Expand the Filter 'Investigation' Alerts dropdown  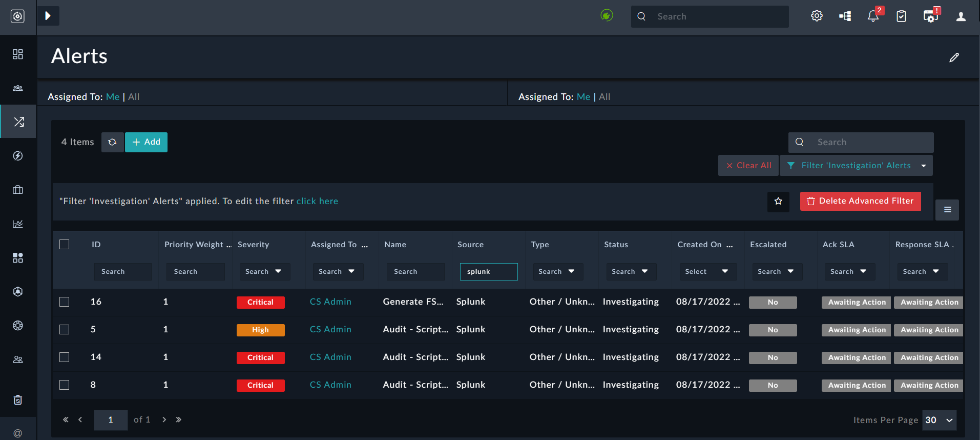[924, 166]
